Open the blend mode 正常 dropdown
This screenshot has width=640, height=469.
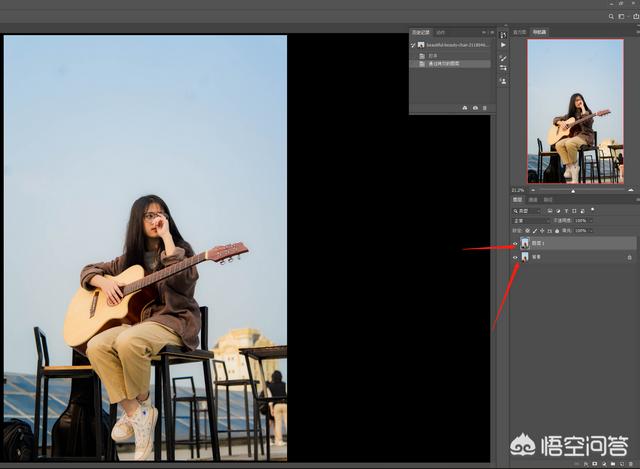[531, 220]
